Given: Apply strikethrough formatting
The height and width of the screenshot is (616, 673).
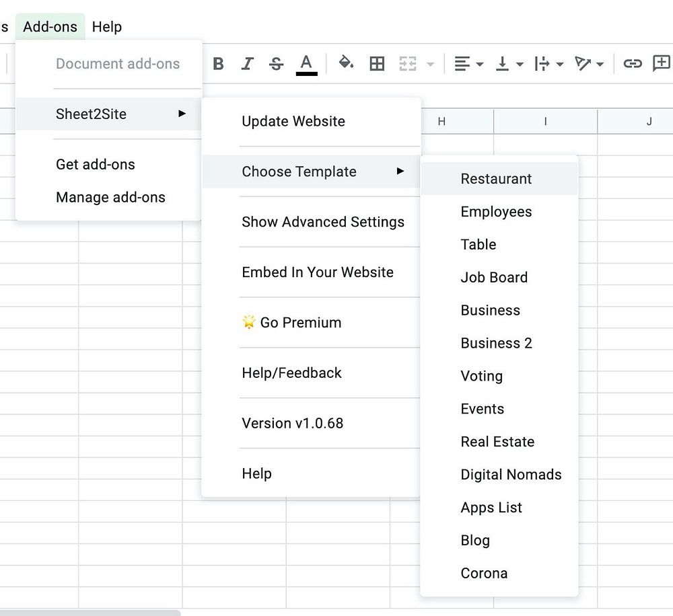Looking at the screenshot, I should pyautogui.click(x=276, y=64).
